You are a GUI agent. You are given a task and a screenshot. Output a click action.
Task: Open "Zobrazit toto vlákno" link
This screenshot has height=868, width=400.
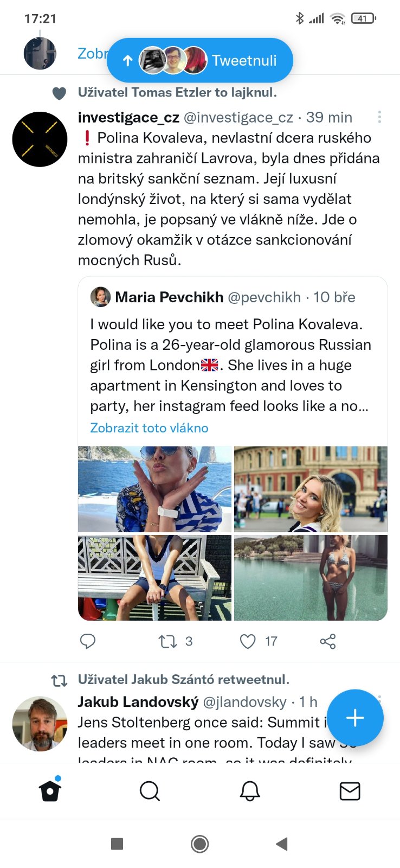[149, 428]
